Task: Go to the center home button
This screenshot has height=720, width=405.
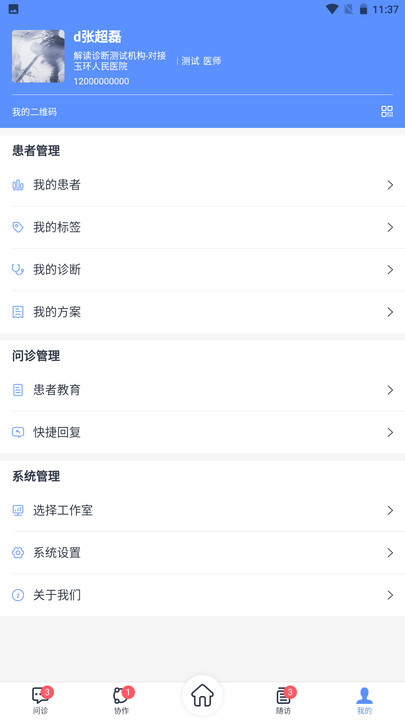Action: [202, 695]
